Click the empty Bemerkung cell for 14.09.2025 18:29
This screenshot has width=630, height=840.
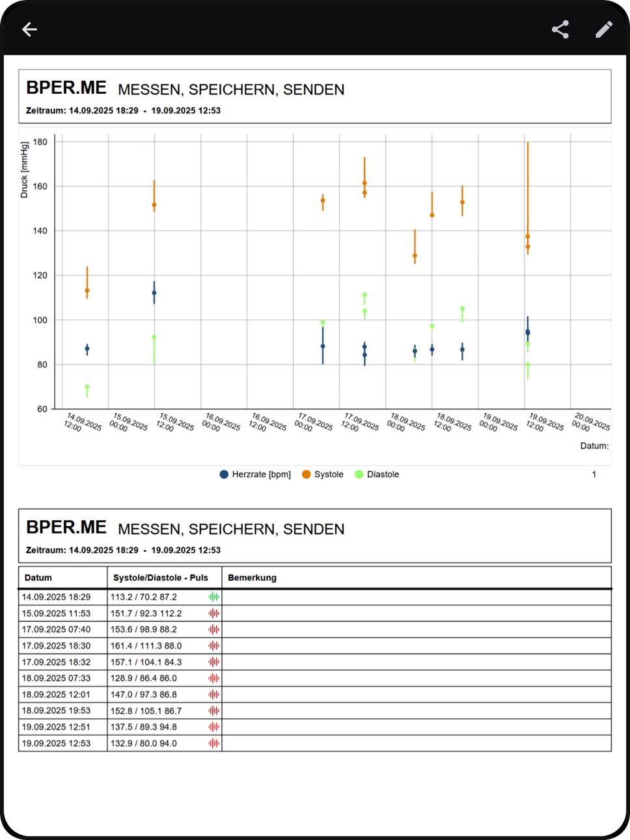pos(417,597)
